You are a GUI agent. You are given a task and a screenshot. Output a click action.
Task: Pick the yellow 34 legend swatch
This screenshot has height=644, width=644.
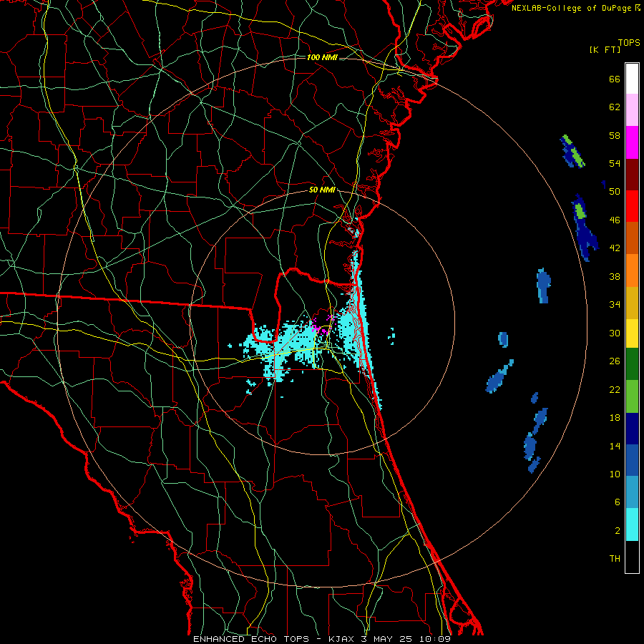coord(632,333)
